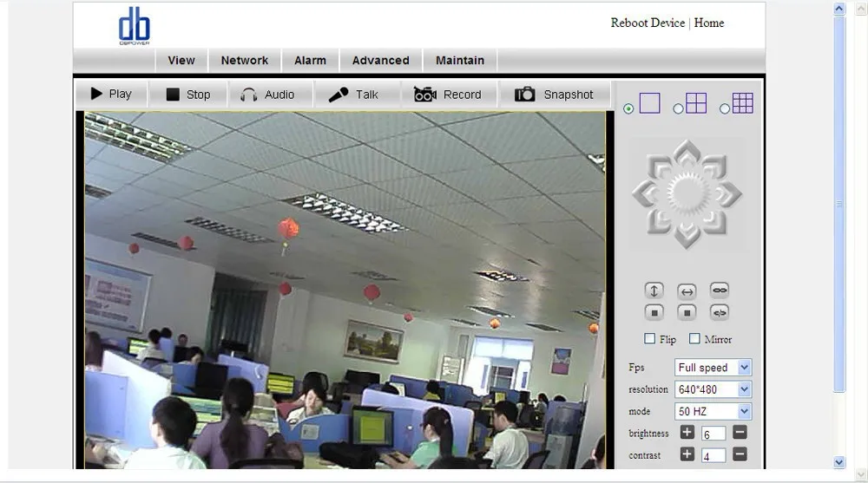Click the DBPOWER logo
The image size is (868, 483).
(135, 25)
